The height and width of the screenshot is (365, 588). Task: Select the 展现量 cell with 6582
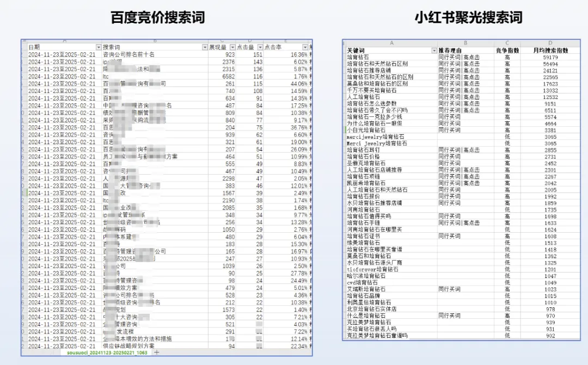(222, 77)
